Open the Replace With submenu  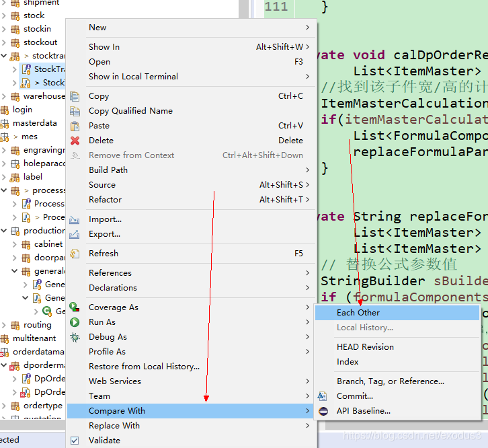click(192, 426)
